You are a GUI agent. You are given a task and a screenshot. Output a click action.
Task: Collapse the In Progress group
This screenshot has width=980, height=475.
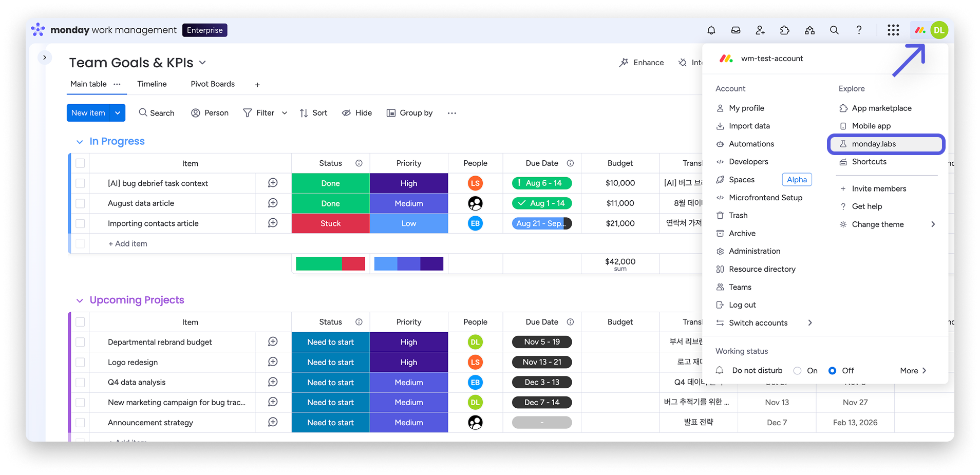[80, 142]
